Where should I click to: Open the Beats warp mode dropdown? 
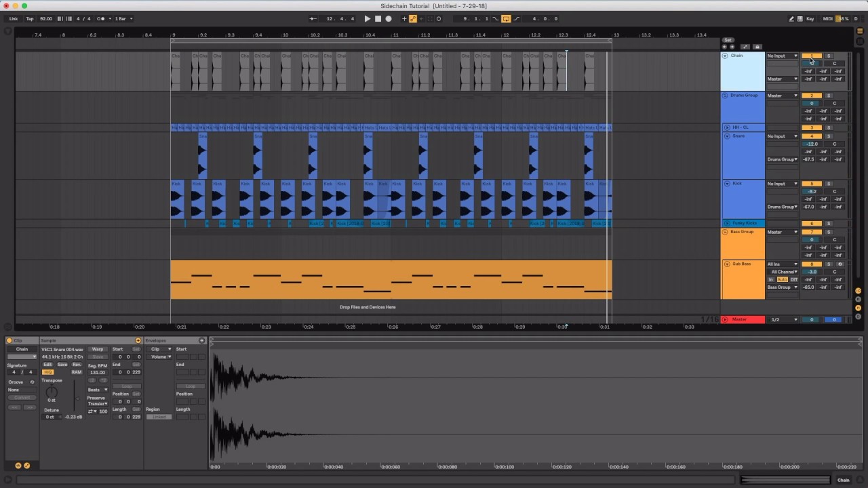[98, 390]
